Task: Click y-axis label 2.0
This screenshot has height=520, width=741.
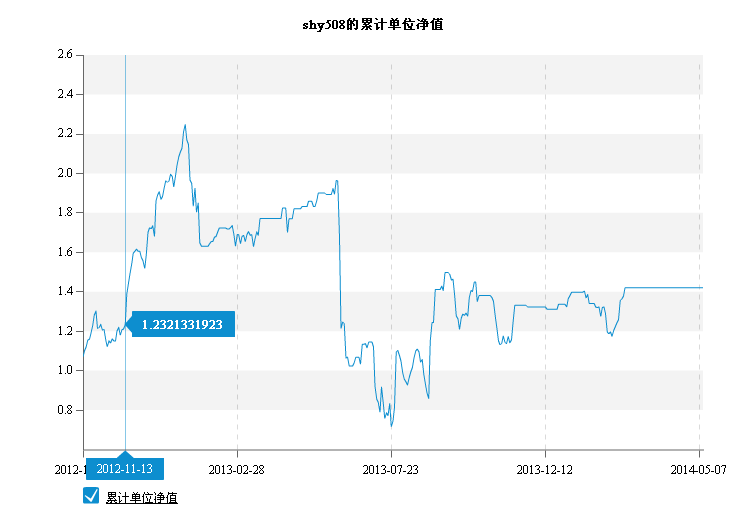Action: click(x=65, y=173)
